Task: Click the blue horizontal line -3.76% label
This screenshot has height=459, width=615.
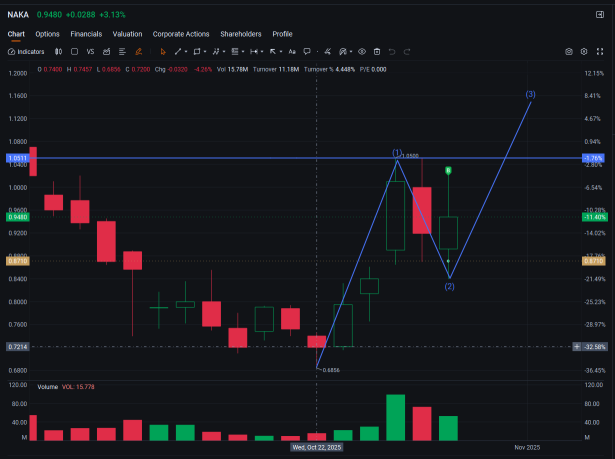Action: 593,158
